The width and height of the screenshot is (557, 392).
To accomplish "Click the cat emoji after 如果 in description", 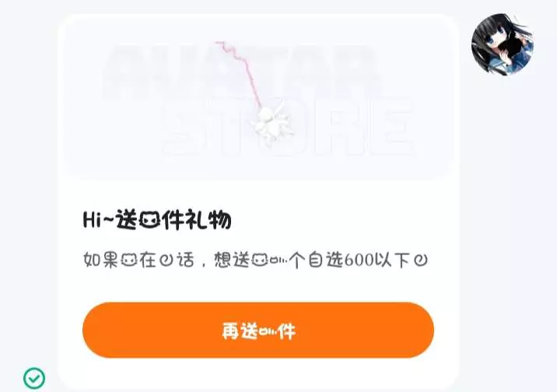I will [x=128, y=261].
